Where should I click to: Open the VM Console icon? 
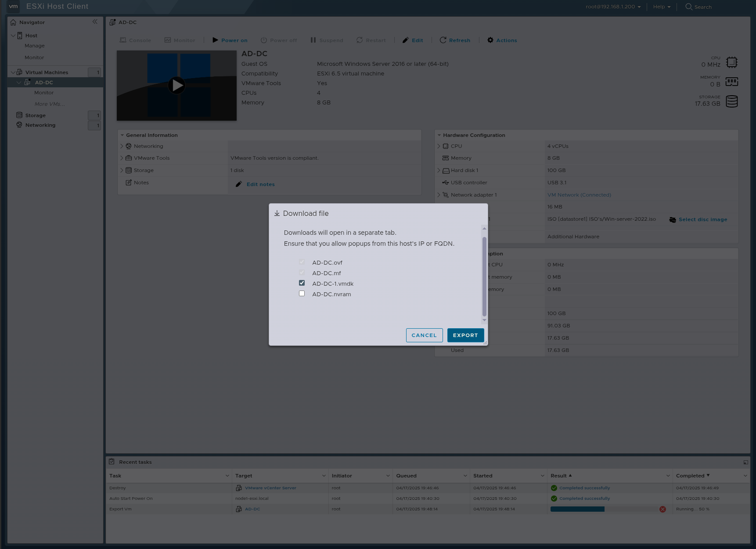123,40
